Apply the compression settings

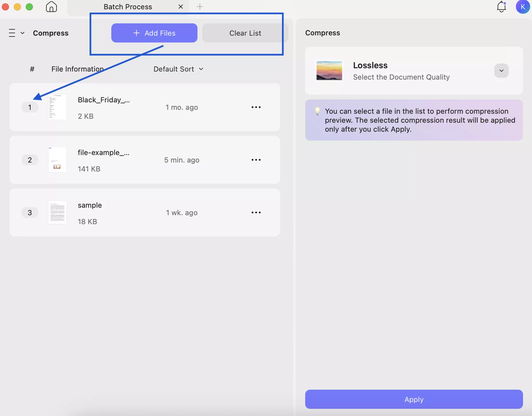[x=414, y=399]
